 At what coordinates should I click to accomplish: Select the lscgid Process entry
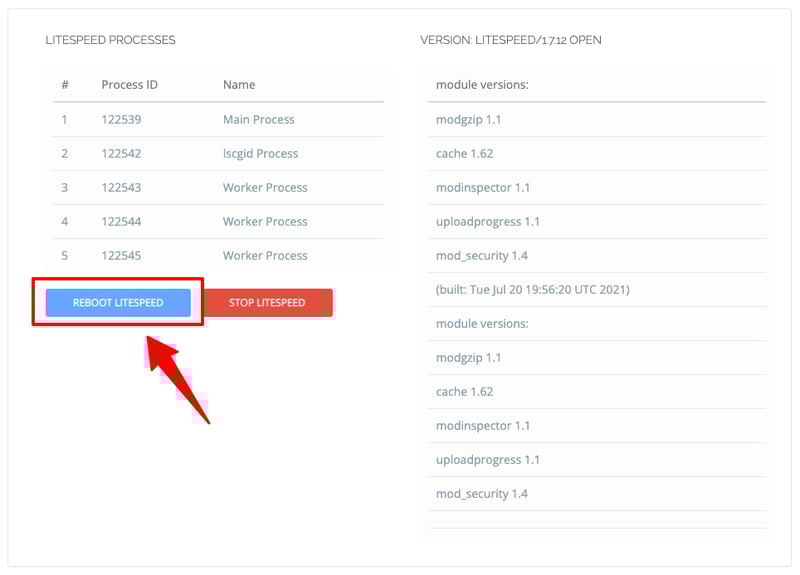[x=260, y=154]
